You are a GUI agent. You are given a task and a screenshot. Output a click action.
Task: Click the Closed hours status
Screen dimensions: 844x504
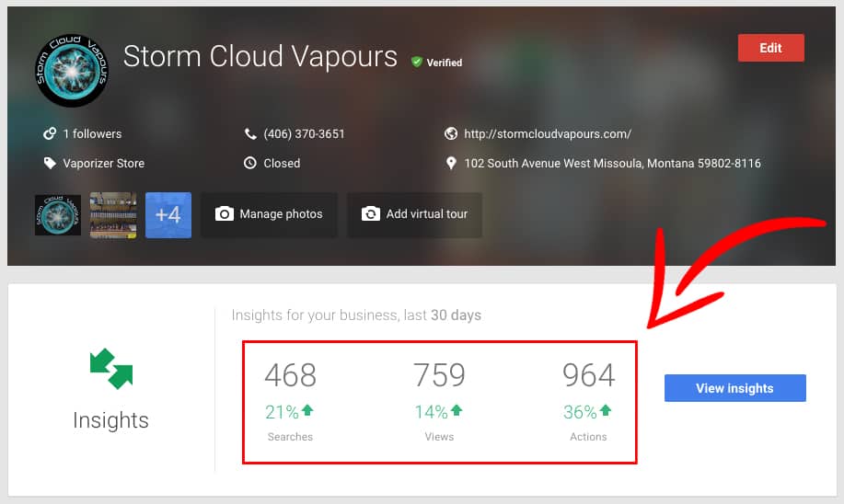[282, 163]
